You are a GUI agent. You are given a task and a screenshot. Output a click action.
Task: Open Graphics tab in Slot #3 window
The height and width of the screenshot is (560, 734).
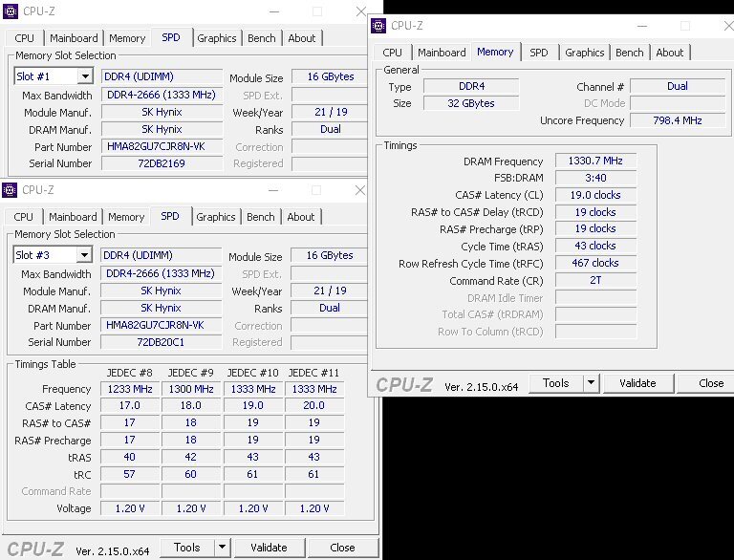(216, 217)
